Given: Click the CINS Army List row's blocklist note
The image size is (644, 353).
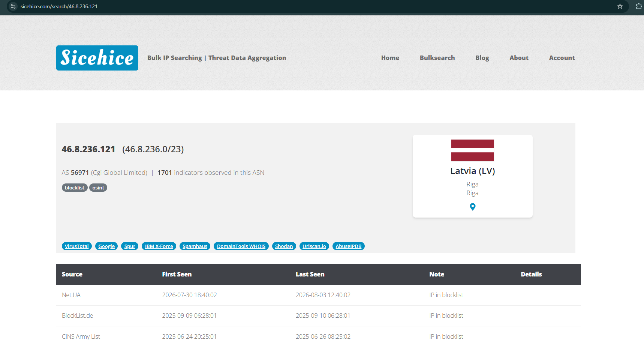Looking at the screenshot, I should pyautogui.click(x=446, y=336).
